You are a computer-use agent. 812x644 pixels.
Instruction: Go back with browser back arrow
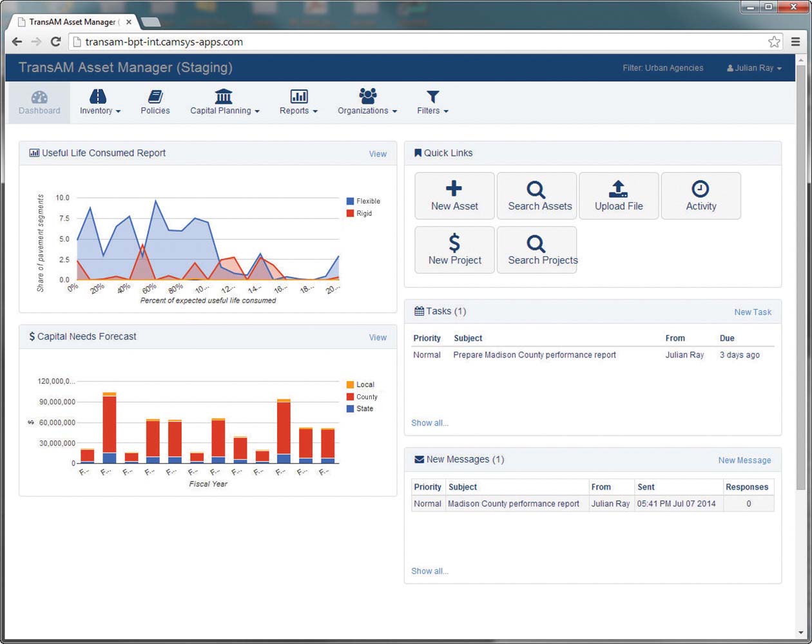click(17, 42)
